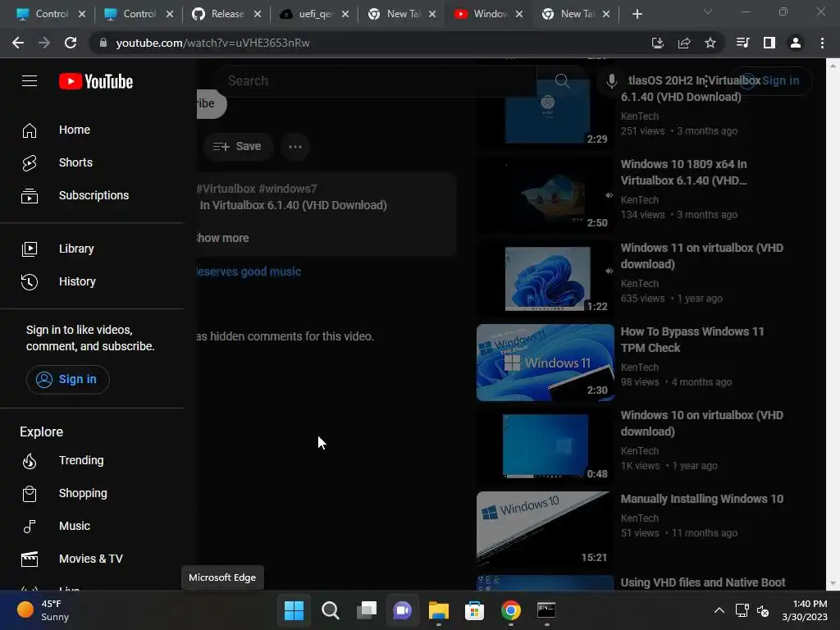Open Windows 10 1809 x64 video thumbnail
Screen dimensions: 840x630
coord(546,195)
